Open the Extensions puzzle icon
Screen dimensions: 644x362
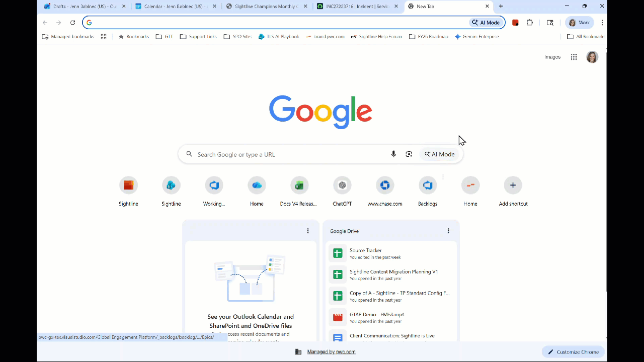(530, 23)
